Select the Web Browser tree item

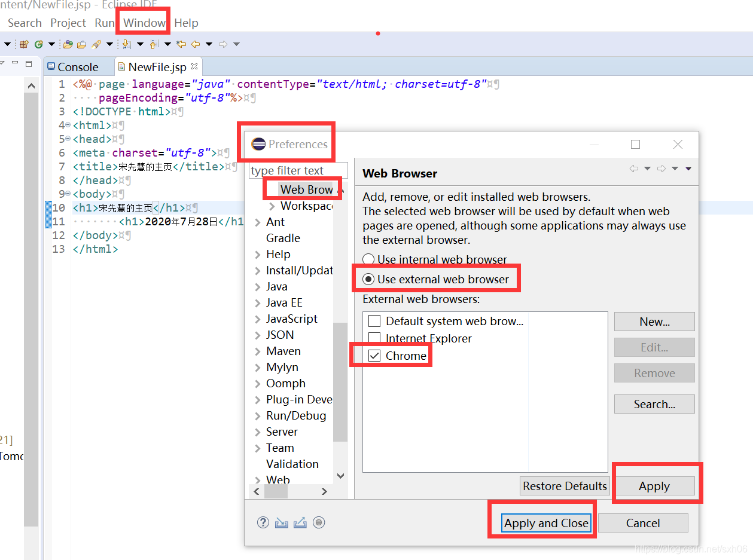pos(306,189)
